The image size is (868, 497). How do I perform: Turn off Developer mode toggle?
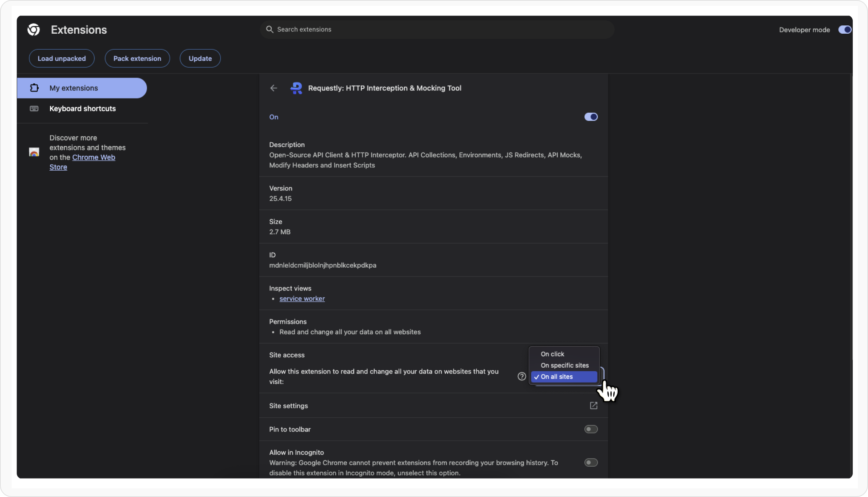[x=844, y=30]
